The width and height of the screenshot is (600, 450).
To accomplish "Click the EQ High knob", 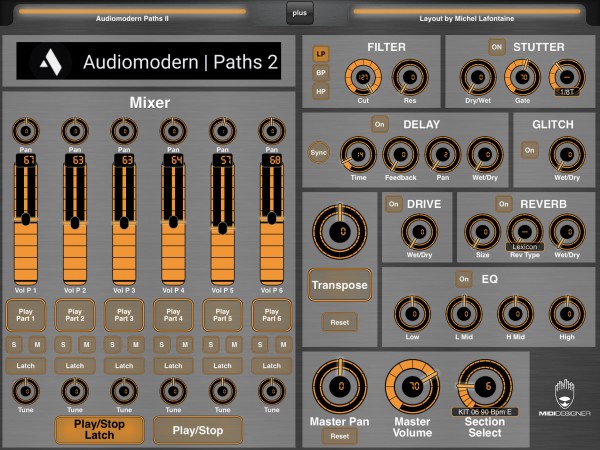I will point(567,314).
